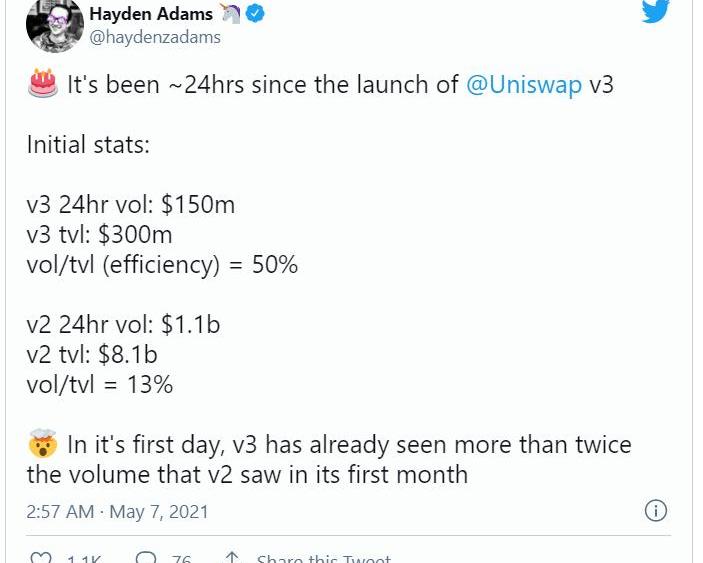Click the @haydenzadams handle
Viewport: 703px width, 563px height.
(155, 38)
